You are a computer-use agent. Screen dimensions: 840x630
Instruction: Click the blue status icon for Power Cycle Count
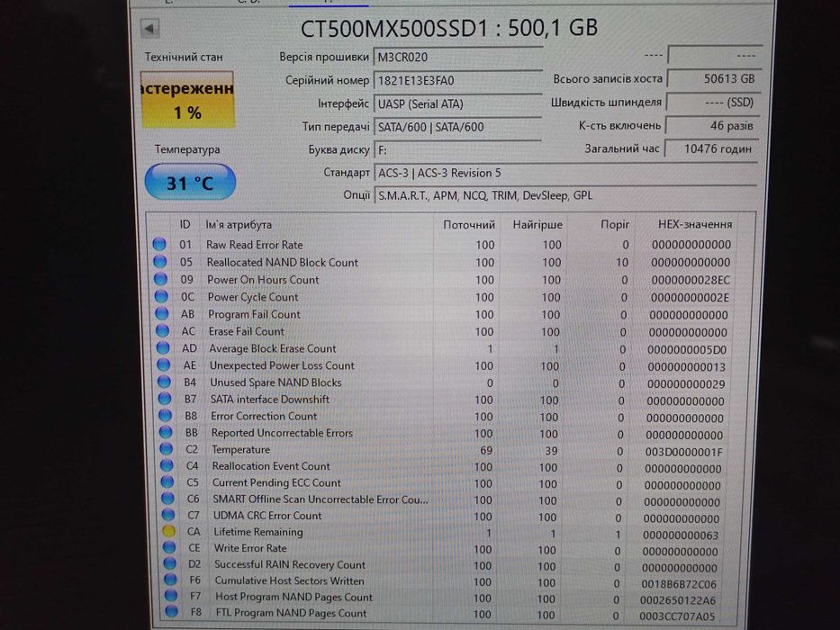tap(161, 296)
